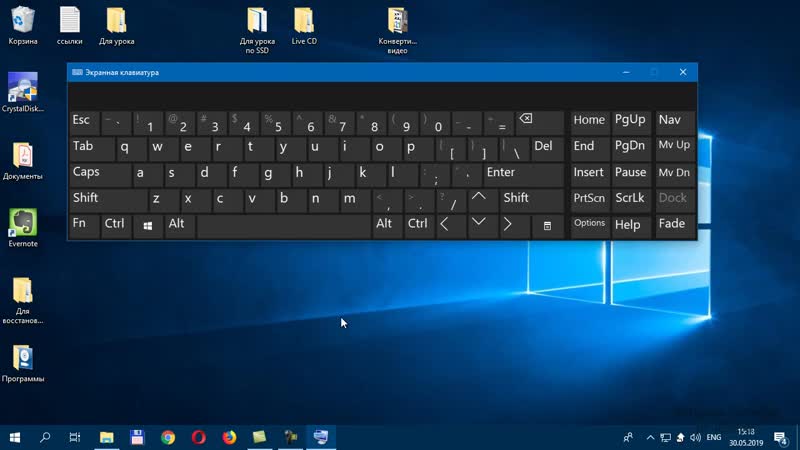Toggle the right Ctrl key
This screenshot has width=800, height=450.
pyautogui.click(x=419, y=226)
